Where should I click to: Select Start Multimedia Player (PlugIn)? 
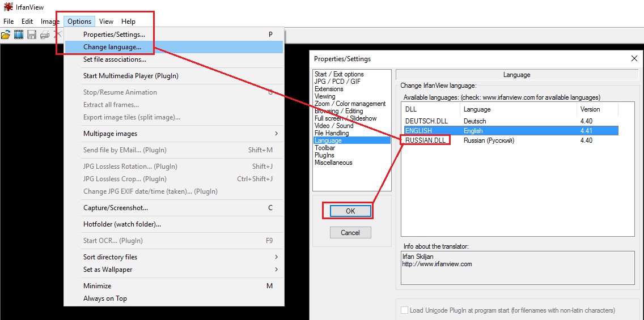(173, 76)
